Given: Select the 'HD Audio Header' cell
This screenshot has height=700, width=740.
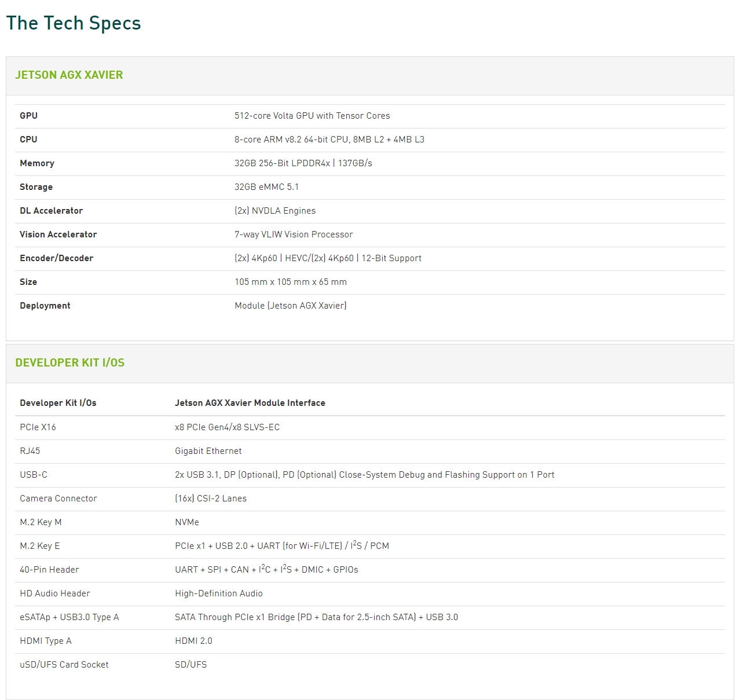Looking at the screenshot, I should (55, 593).
